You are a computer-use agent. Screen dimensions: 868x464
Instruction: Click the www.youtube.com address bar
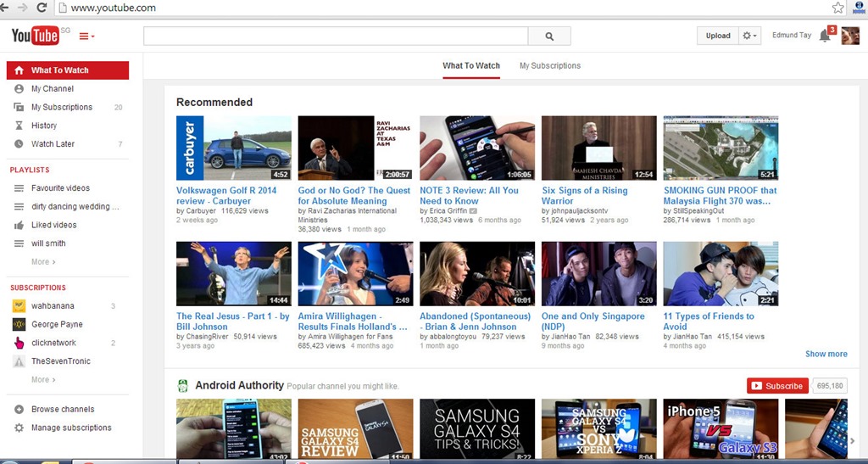442,8
